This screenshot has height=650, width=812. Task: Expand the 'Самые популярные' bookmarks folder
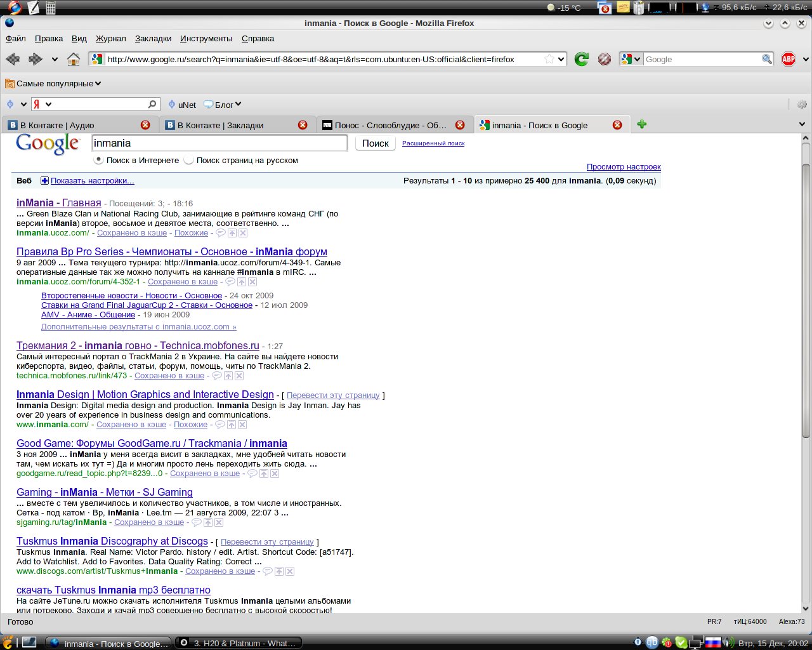pos(53,83)
